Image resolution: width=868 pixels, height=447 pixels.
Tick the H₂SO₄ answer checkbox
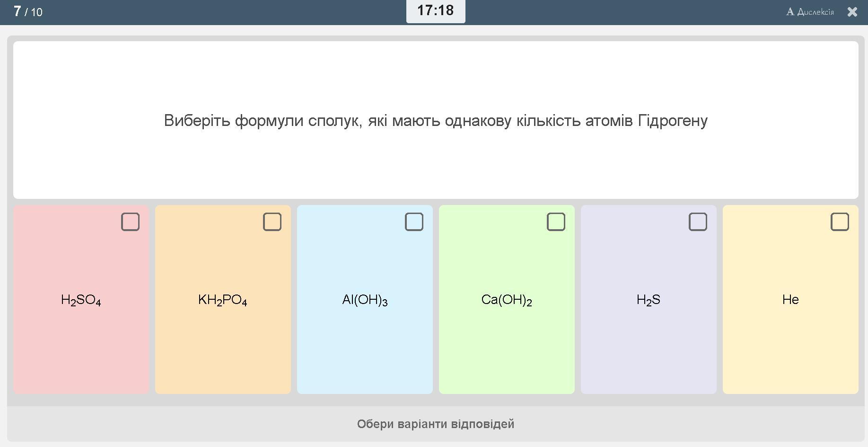[x=130, y=222]
